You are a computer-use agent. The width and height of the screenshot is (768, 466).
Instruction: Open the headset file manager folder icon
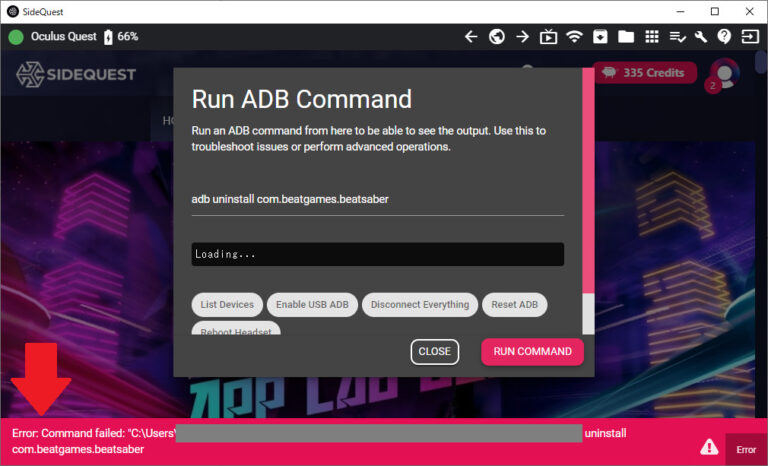click(x=626, y=37)
